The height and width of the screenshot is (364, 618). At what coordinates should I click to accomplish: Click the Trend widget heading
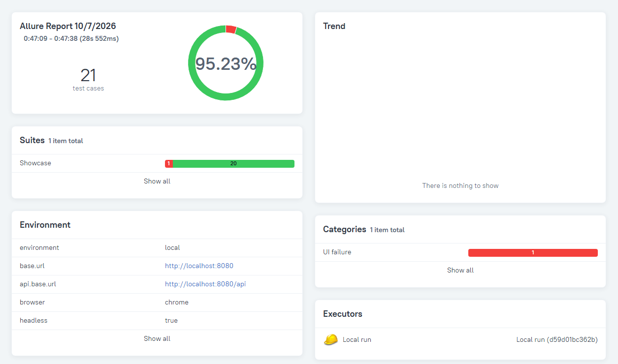pyautogui.click(x=334, y=26)
